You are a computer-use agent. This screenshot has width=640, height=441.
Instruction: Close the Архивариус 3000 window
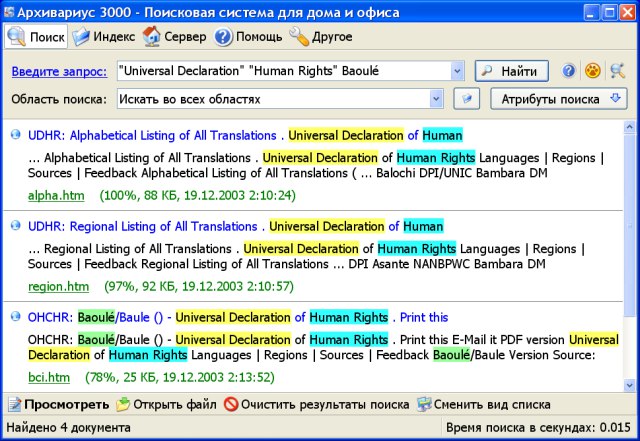tap(627, 12)
